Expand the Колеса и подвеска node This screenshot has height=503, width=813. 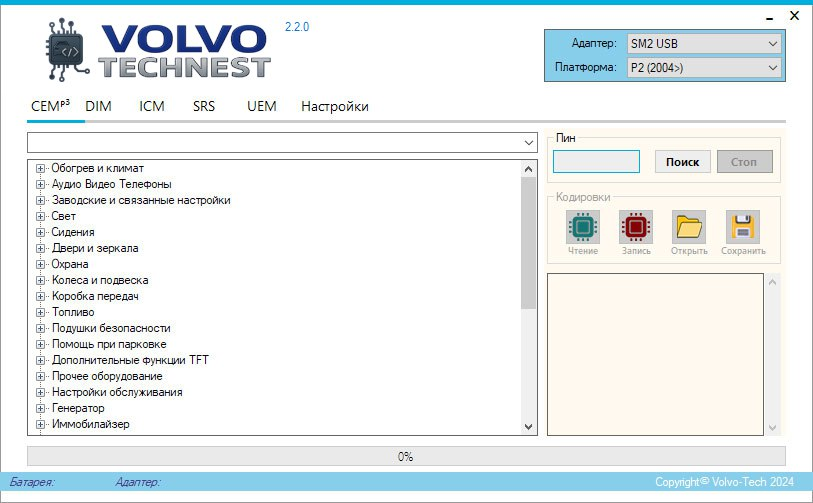pyautogui.click(x=40, y=281)
